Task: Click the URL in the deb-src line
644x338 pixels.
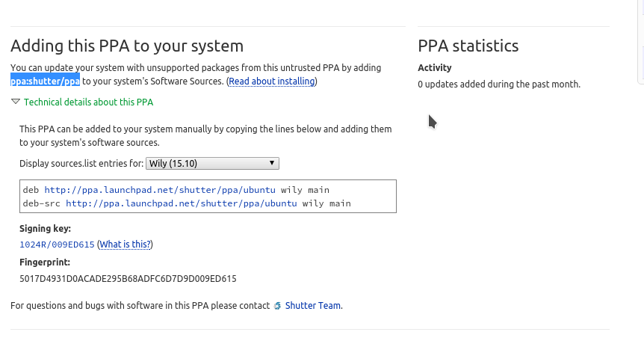Action: [x=181, y=203]
